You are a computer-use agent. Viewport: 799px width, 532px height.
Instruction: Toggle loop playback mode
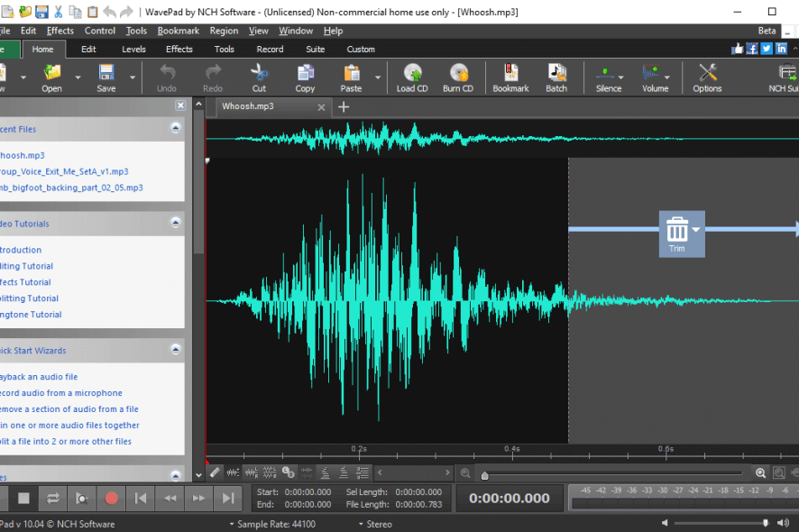tap(52, 498)
